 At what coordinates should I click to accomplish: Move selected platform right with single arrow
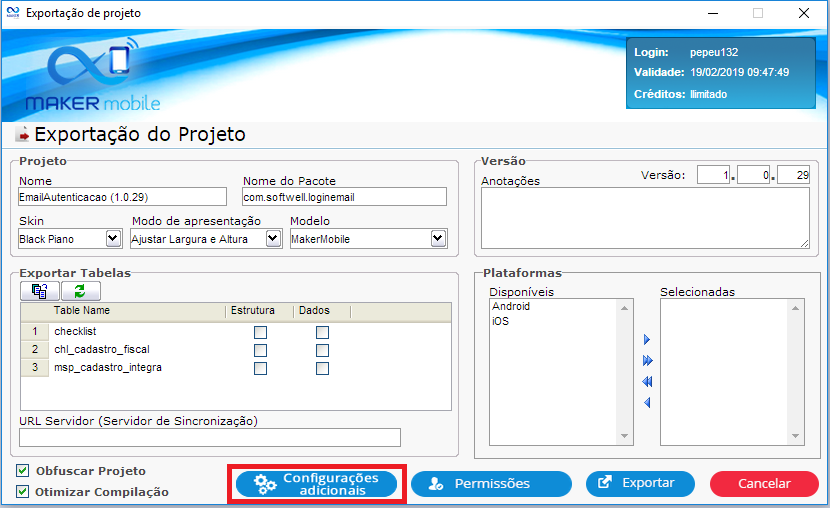click(x=647, y=340)
